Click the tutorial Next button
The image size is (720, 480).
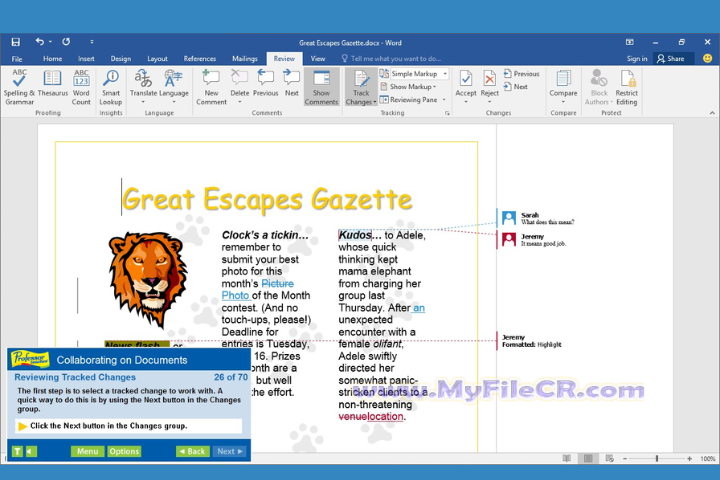click(x=230, y=452)
